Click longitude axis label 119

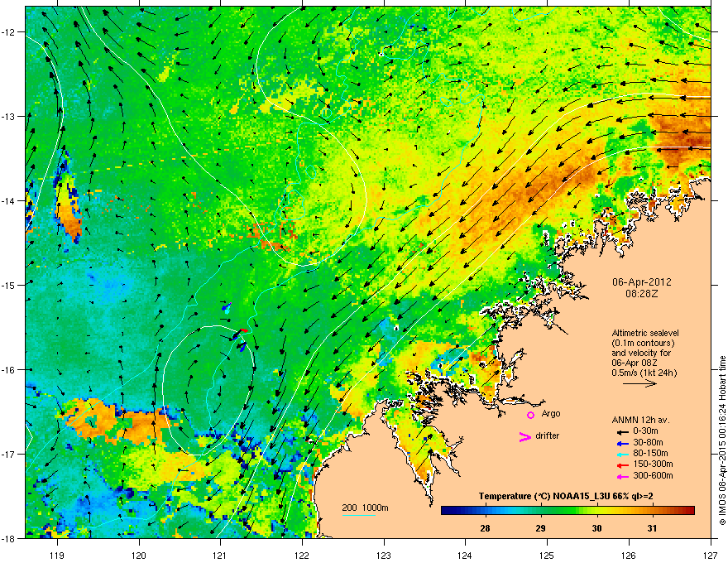(x=57, y=556)
